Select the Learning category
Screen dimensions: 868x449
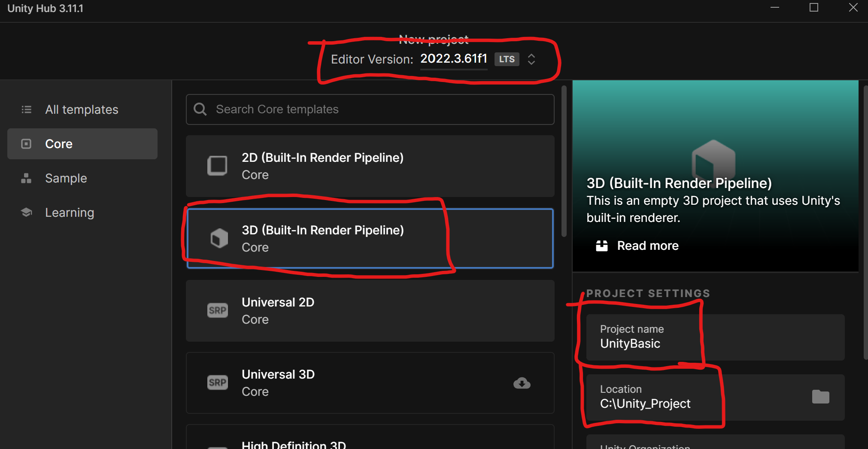[82, 212]
